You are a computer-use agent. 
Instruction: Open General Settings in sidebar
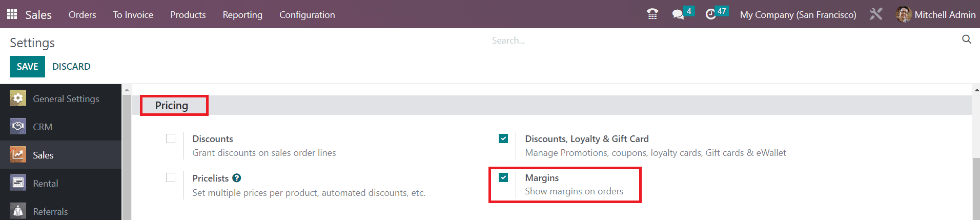coord(66,98)
